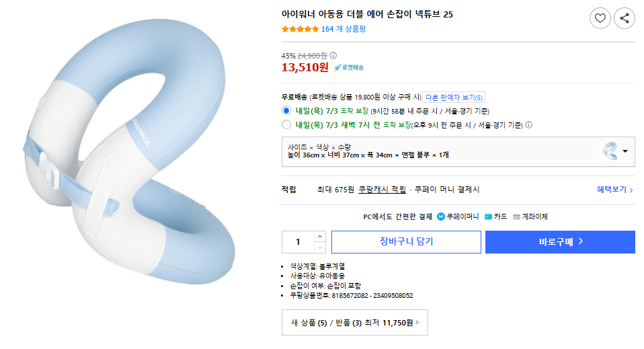Increase quantity with the up arrow
The width and height of the screenshot is (644, 349).
pyautogui.click(x=320, y=236)
